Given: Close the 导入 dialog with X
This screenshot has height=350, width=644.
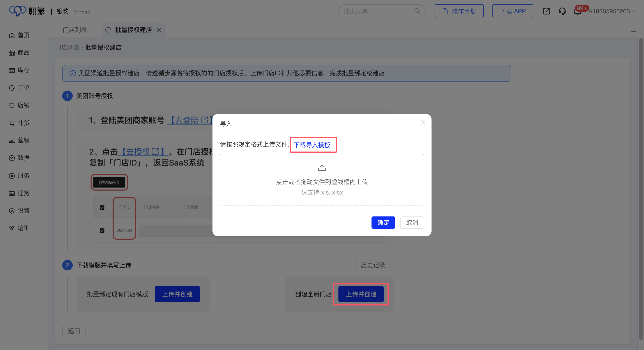Looking at the screenshot, I should click(x=423, y=122).
